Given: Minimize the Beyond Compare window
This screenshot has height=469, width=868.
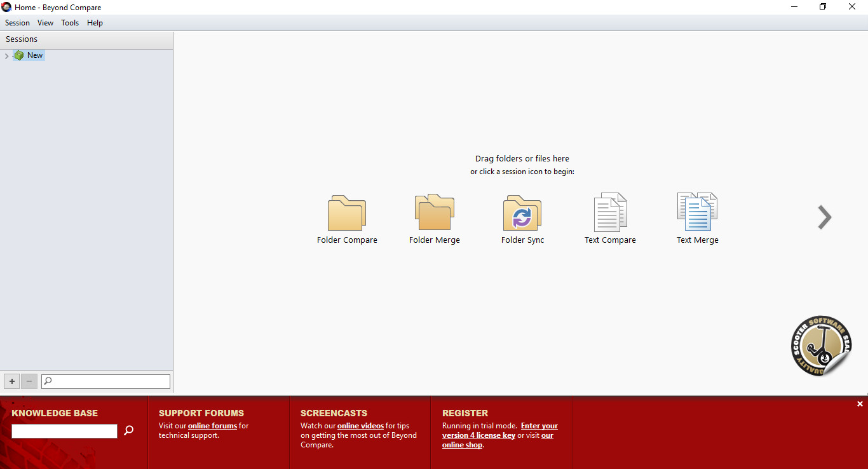Looking at the screenshot, I should (794, 7).
